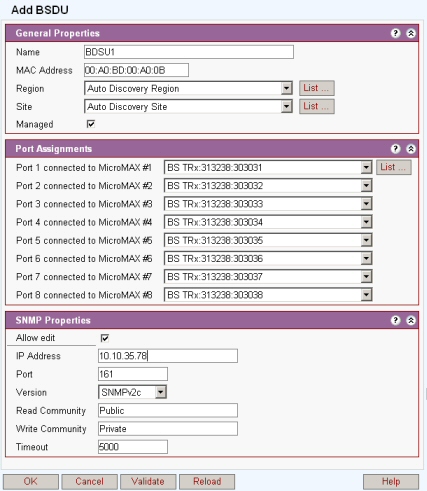This screenshot has width=427, height=491.
Task: Expand the SNMP Version dropdown
Action: (161, 392)
